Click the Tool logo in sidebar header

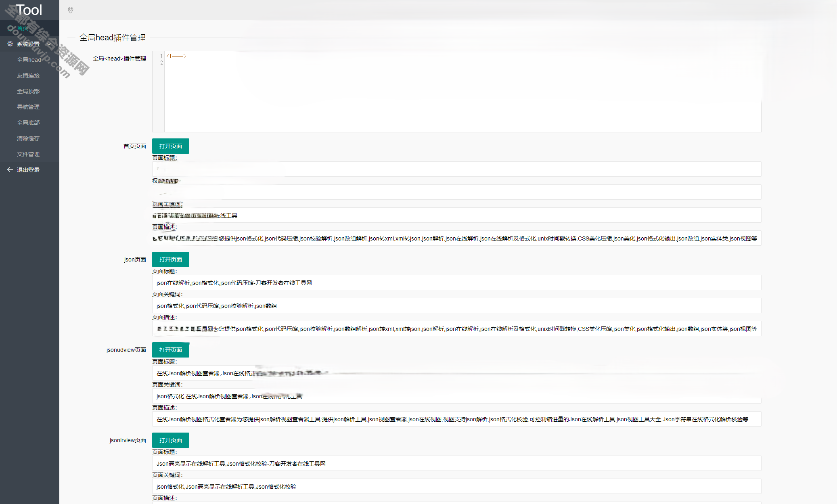(x=29, y=10)
